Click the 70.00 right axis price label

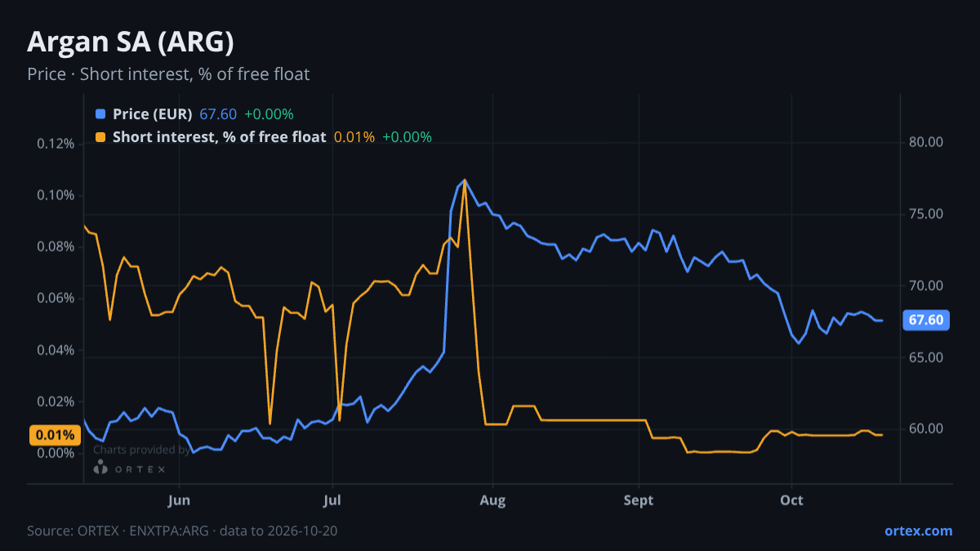point(926,286)
